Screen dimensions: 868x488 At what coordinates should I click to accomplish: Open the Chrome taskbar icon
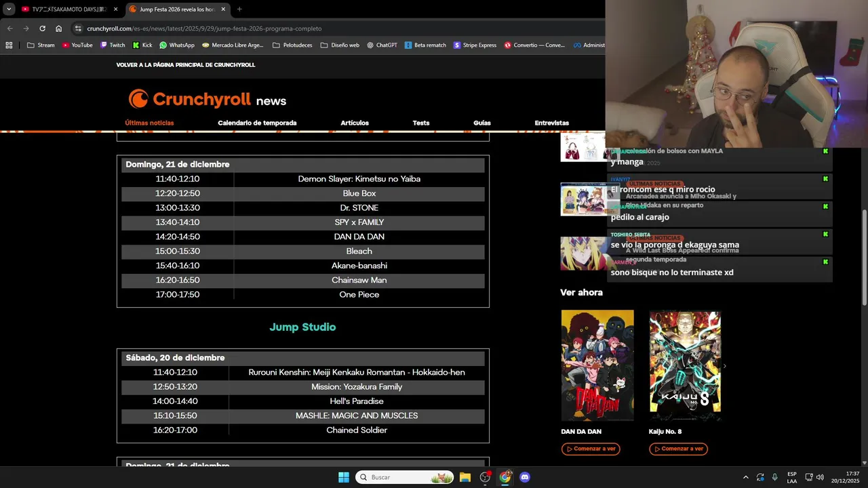(x=505, y=477)
